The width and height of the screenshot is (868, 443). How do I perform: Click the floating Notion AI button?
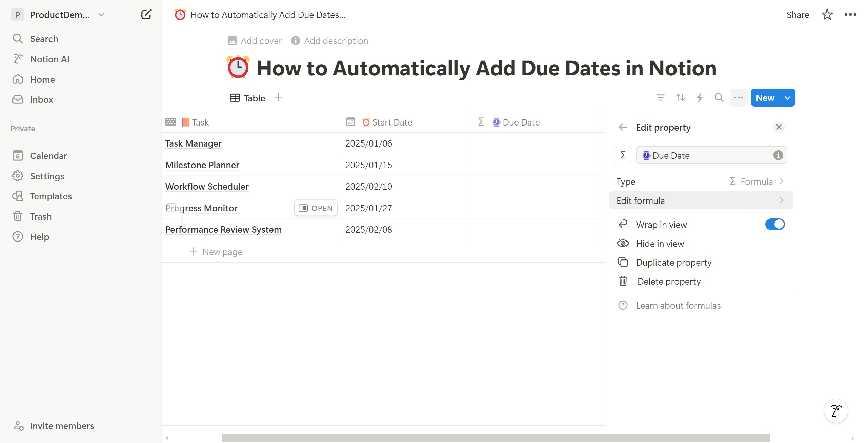[836, 411]
